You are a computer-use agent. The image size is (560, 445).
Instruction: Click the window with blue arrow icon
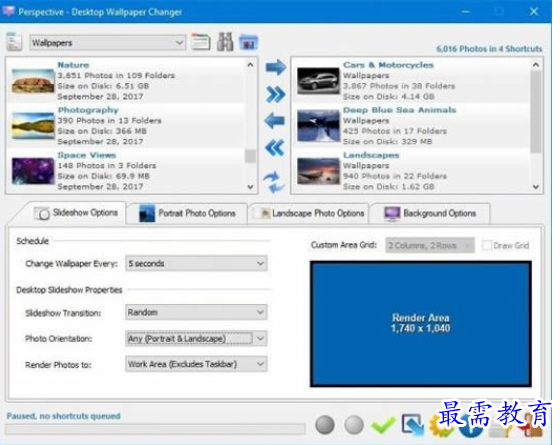point(412,425)
